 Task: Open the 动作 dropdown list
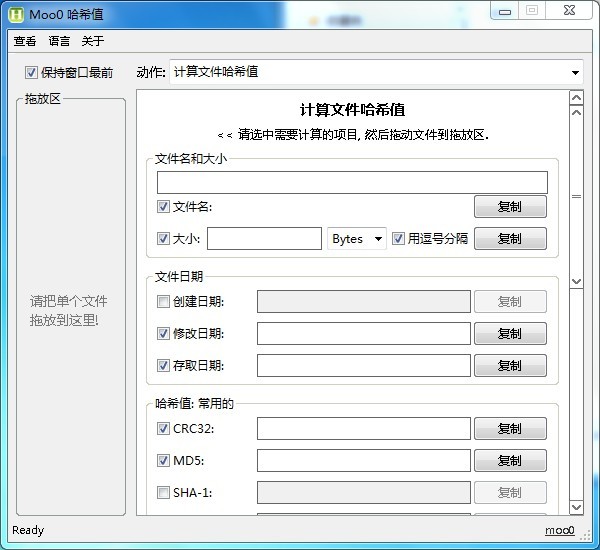(x=575, y=72)
